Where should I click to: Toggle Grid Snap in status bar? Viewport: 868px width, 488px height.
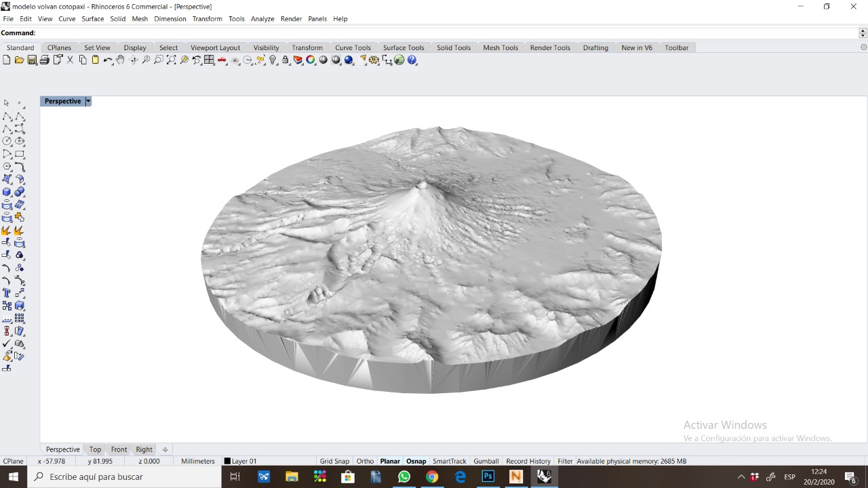pos(334,461)
